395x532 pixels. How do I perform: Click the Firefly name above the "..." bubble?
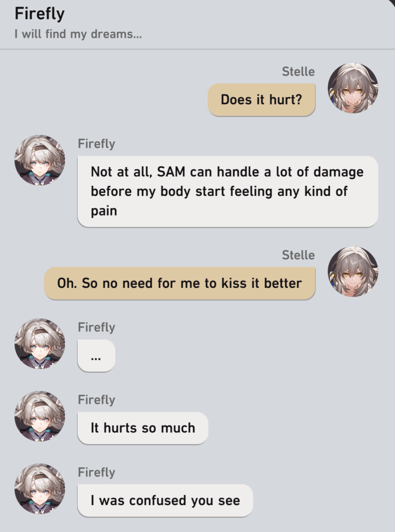pos(97,327)
